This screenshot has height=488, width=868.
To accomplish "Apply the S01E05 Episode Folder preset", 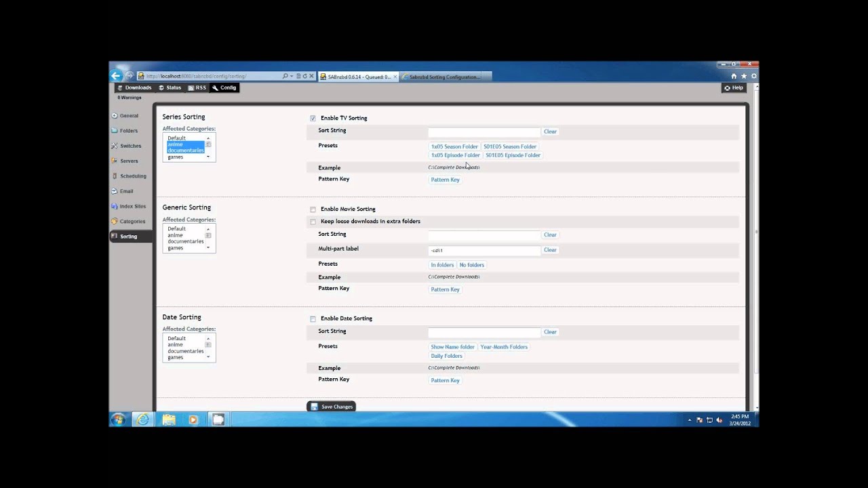I will (x=513, y=155).
